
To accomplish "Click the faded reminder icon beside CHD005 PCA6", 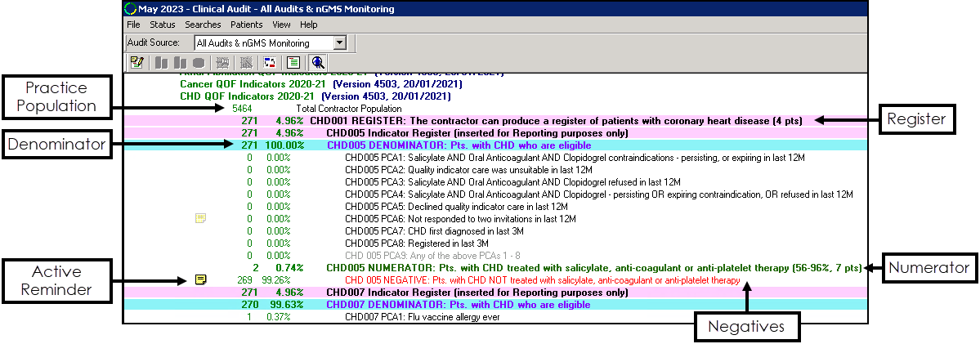I will 201,218.
